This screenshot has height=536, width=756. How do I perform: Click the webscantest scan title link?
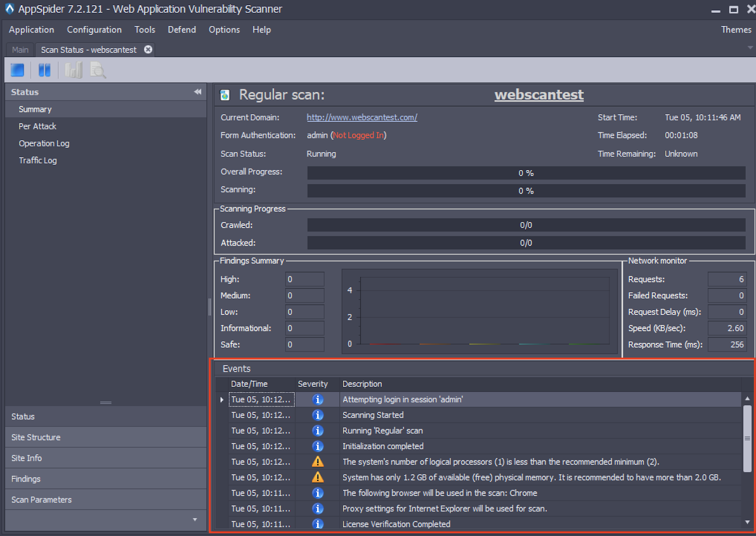[539, 95]
